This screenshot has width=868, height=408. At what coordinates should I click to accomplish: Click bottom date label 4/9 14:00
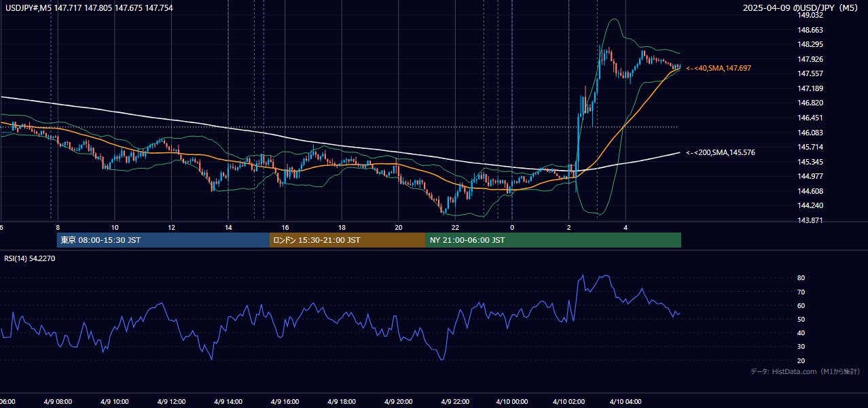pyautogui.click(x=228, y=402)
